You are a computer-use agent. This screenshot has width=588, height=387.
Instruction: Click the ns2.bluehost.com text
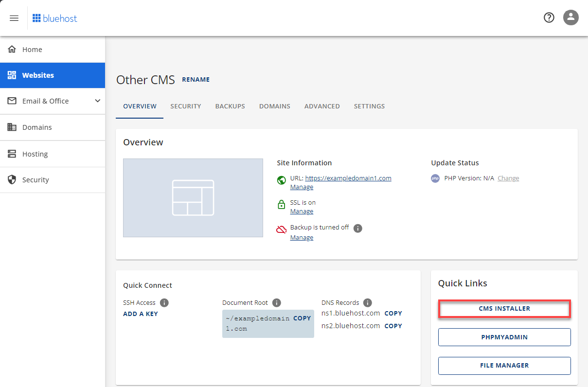(x=351, y=326)
